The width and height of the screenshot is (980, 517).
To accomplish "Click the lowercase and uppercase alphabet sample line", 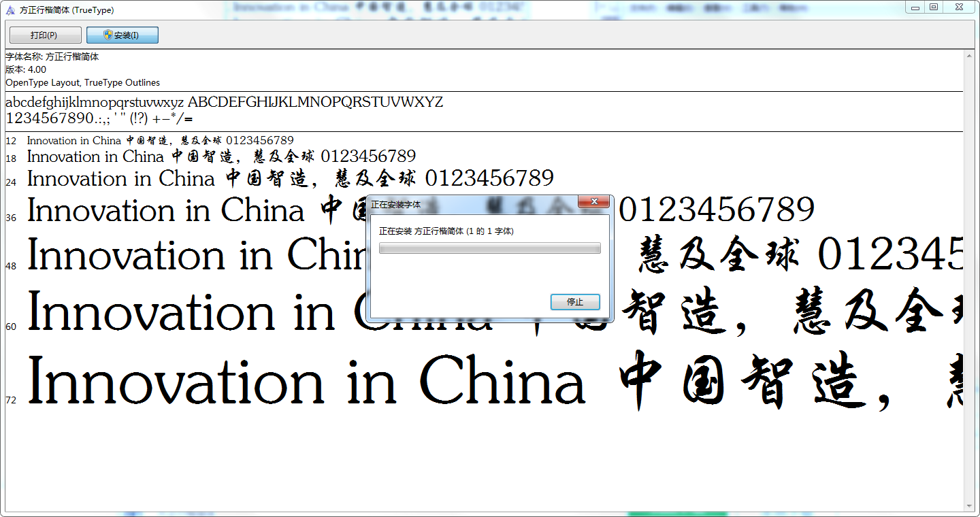I will (x=224, y=102).
